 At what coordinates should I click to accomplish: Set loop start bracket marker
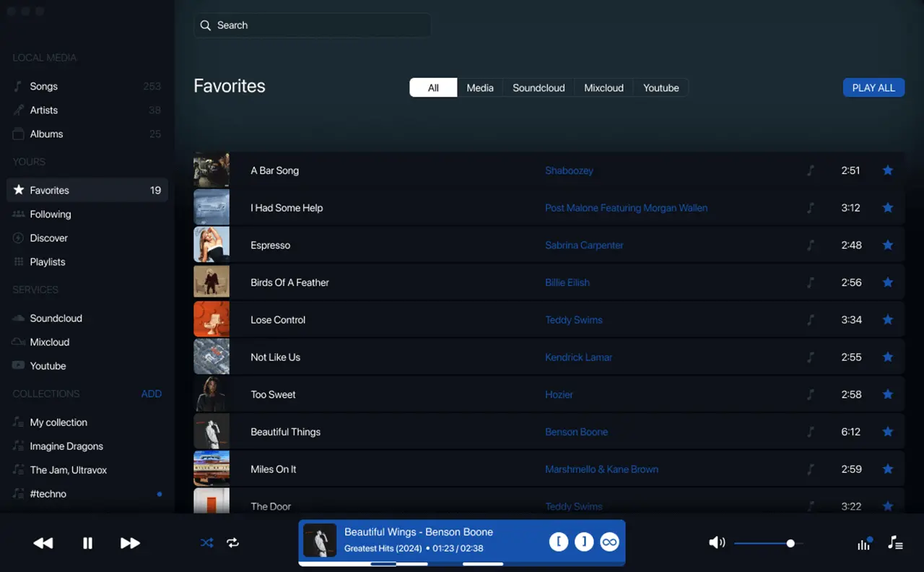[559, 542]
